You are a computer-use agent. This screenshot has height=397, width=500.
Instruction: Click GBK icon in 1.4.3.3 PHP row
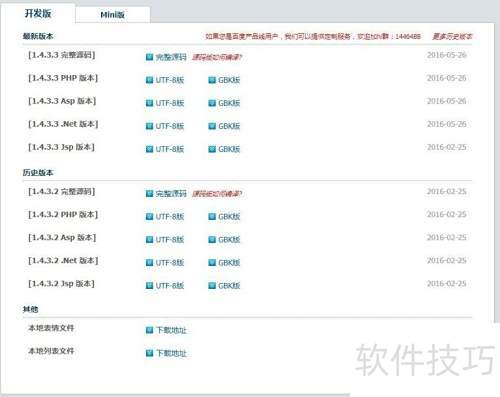212,80
